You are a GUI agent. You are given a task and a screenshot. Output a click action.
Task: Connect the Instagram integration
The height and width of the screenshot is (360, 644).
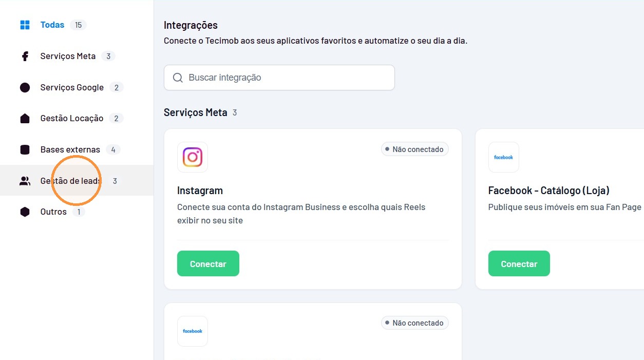[x=208, y=263]
